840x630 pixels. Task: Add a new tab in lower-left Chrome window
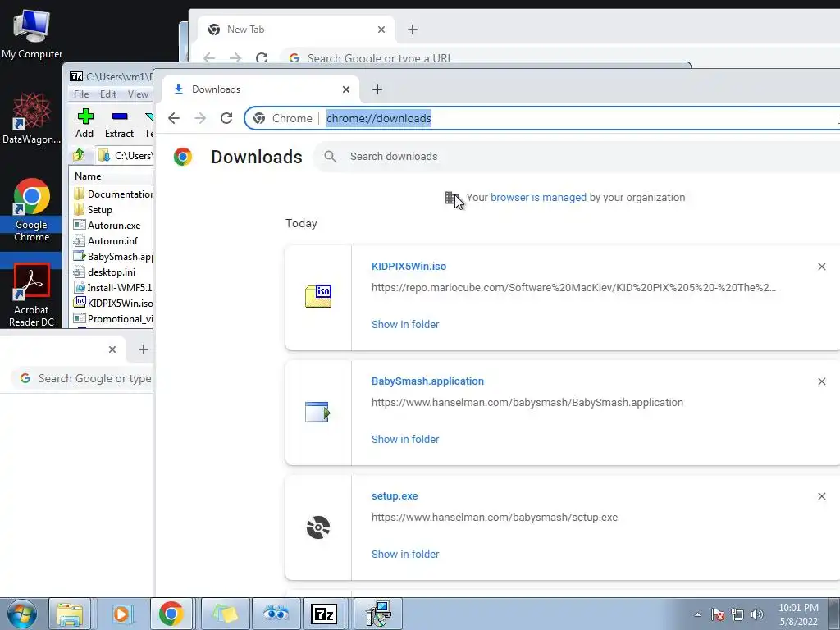143,349
